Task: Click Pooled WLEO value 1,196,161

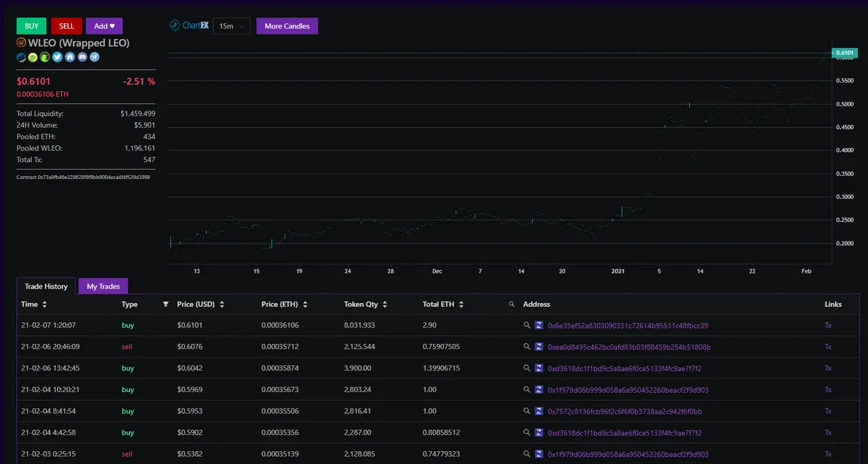Action: [x=140, y=148]
